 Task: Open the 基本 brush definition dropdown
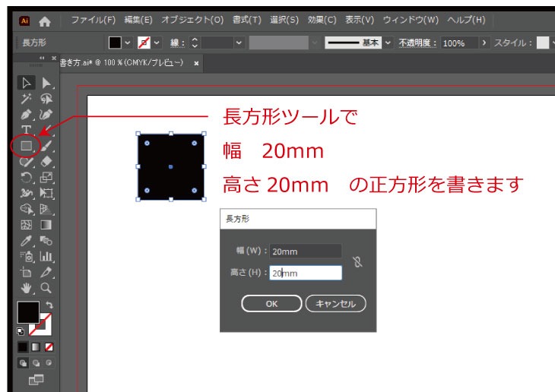click(x=388, y=43)
